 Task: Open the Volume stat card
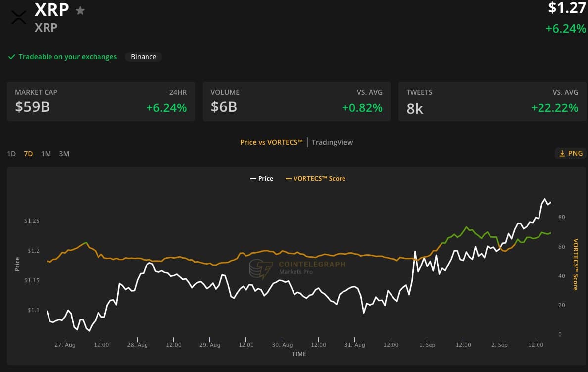pos(296,102)
